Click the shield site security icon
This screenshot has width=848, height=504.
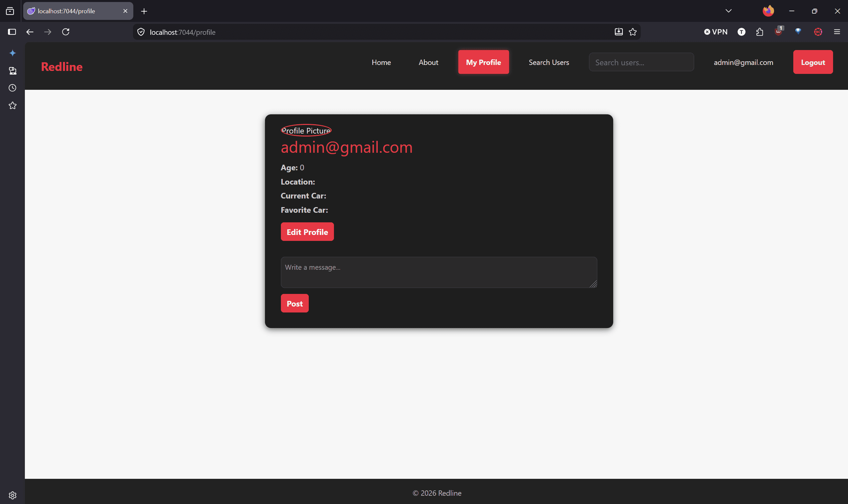141,32
